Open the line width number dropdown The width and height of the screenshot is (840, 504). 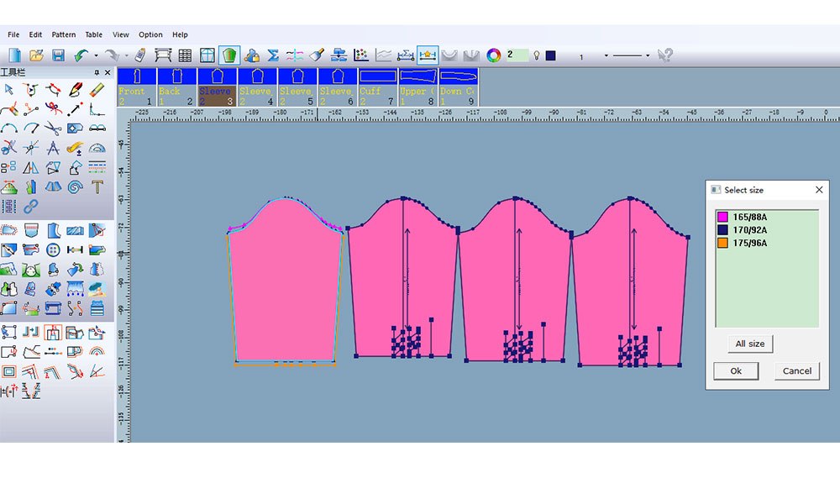click(606, 55)
